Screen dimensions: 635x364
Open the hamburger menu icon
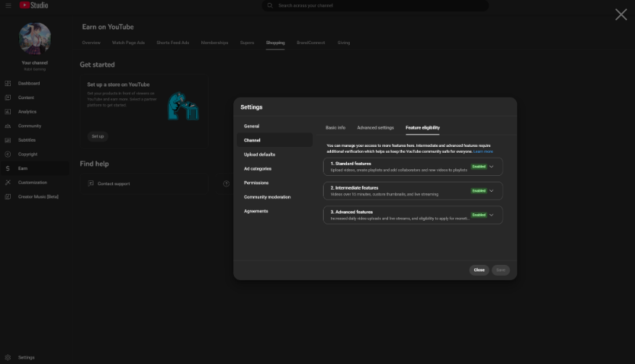pyautogui.click(x=8, y=5)
